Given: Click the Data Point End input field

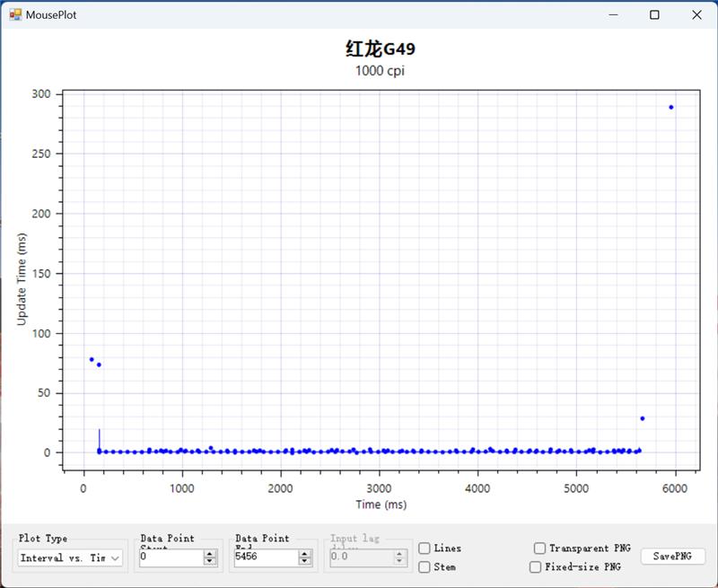Looking at the screenshot, I should (266, 557).
